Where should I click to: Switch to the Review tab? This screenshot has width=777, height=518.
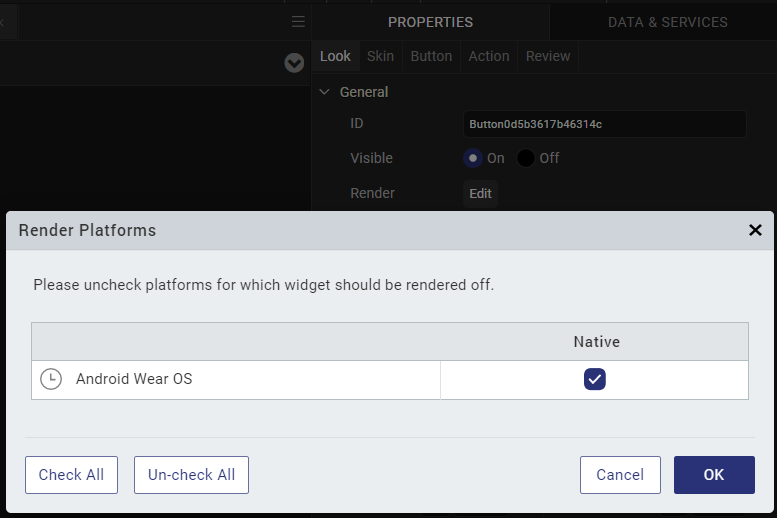point(548,56)
